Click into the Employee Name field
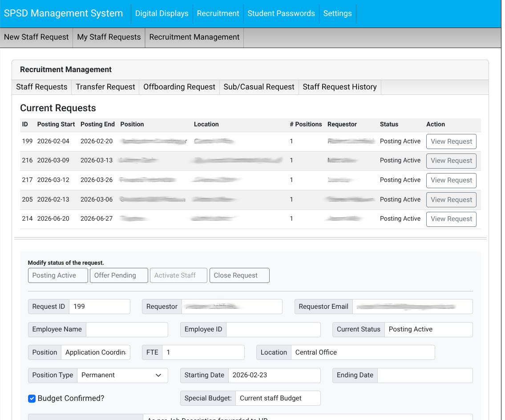This screenshot has width=505, height=420. (127, 329)
